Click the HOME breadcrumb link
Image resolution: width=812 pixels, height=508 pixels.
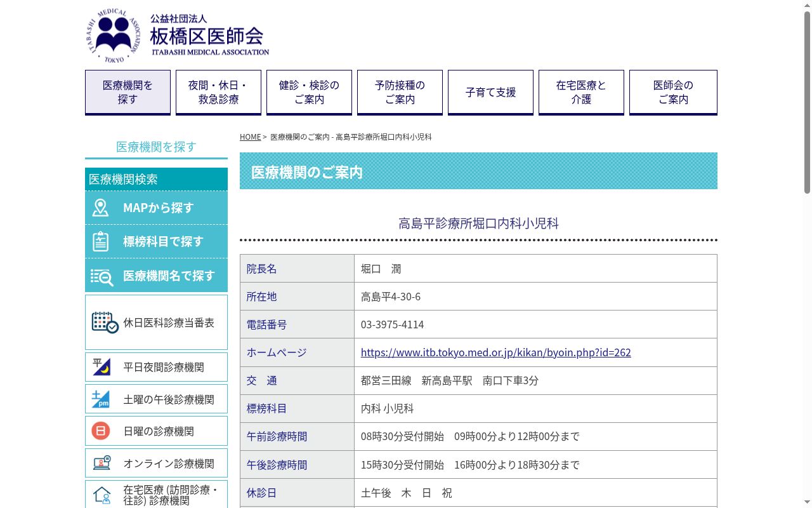click(x=250, y=137)
